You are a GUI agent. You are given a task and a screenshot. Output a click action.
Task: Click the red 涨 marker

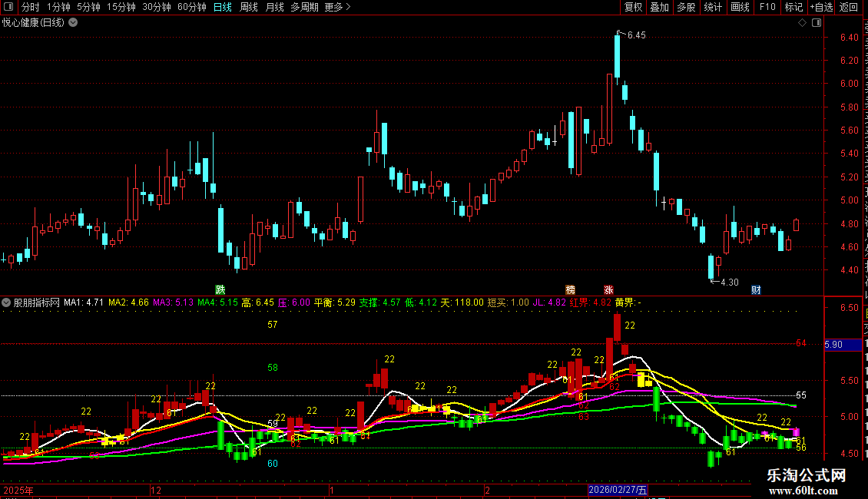pyautogui.click(x=608, y=290)
